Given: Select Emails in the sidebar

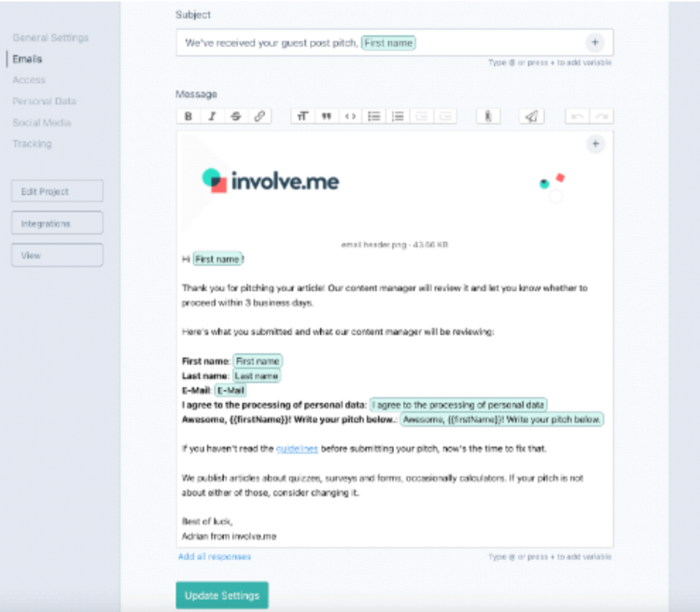Looking at the screenshot, I should pos(27,59).
